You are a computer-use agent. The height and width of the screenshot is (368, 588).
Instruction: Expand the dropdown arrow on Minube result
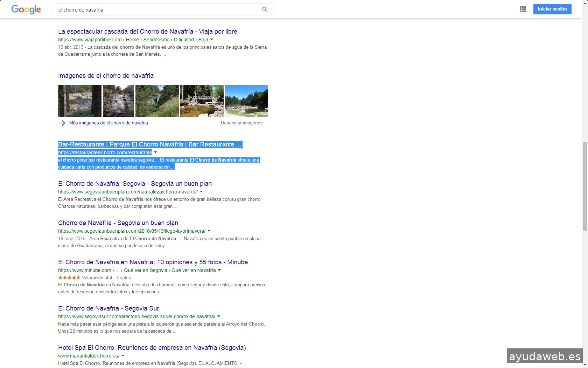[219, 270]
